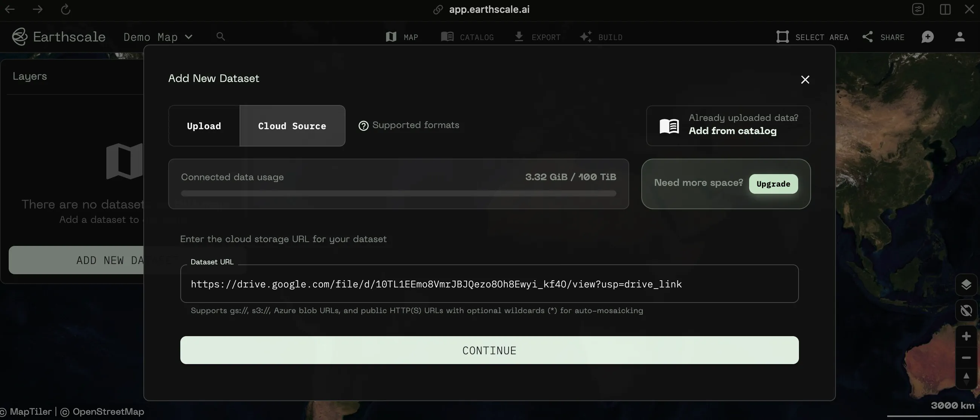
Task: Toggle the globe projection icon
Action: (966, 310)
